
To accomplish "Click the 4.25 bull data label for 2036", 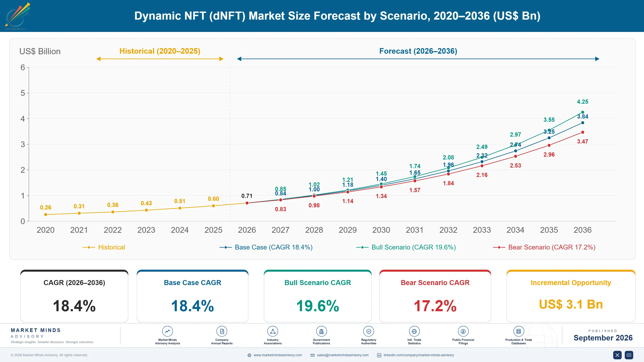I will [x=583, y=102].
